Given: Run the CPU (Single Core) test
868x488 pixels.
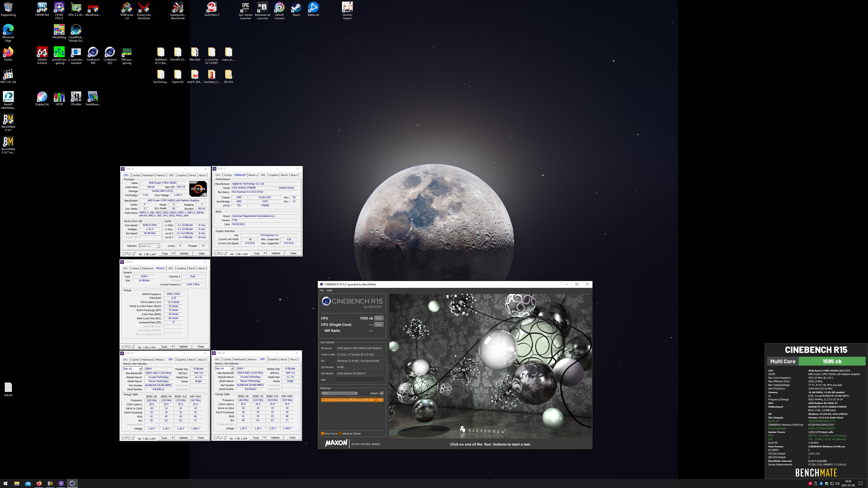Looking at the screenshot, I should coord(378,325).
